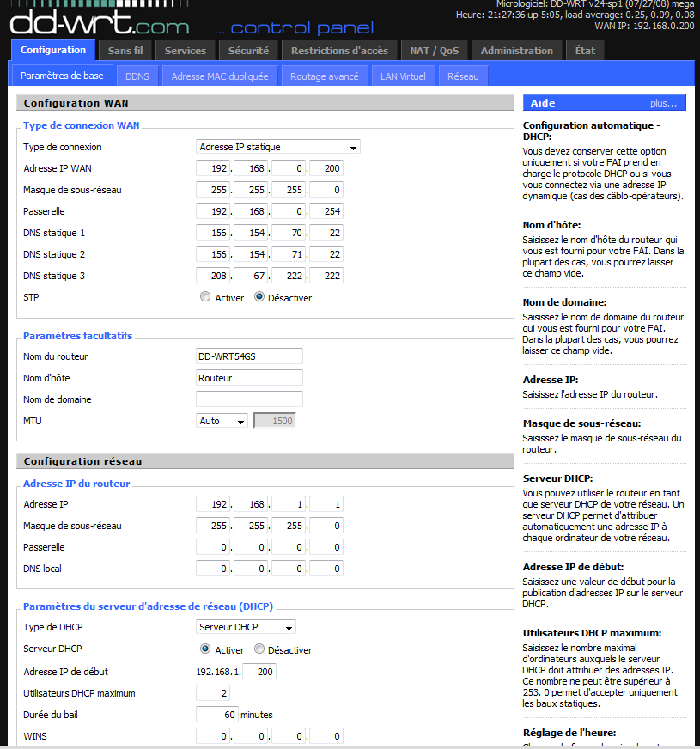Click the plus... help link
The height and width of the screenshot is (749, 700).
663,103
